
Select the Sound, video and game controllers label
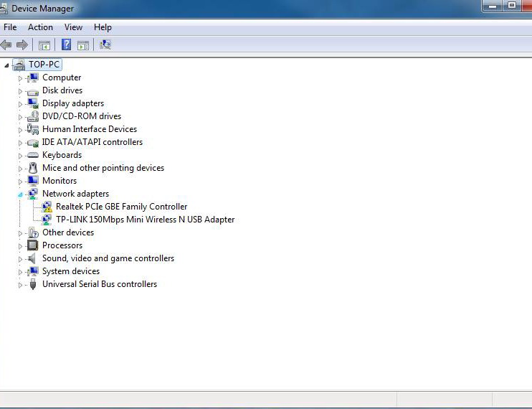[108, 258]
